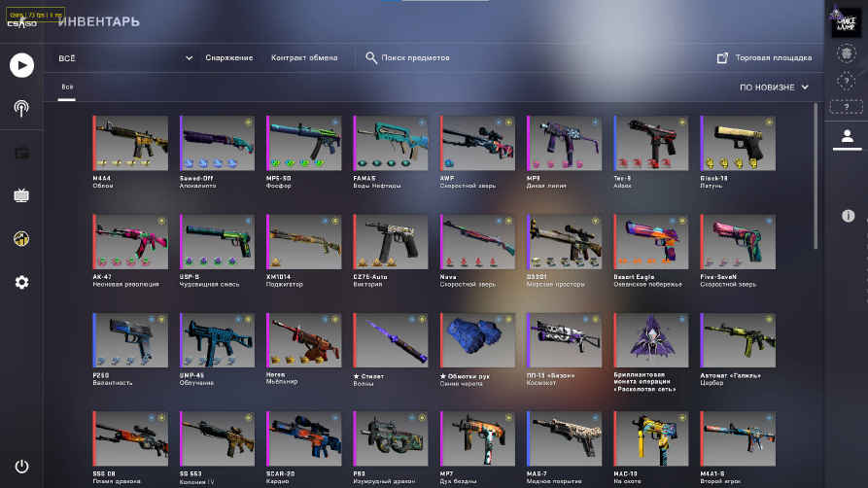Select the M4A4 item thumbnail
The image size is (868, 488).
click(x=130, y=143)
